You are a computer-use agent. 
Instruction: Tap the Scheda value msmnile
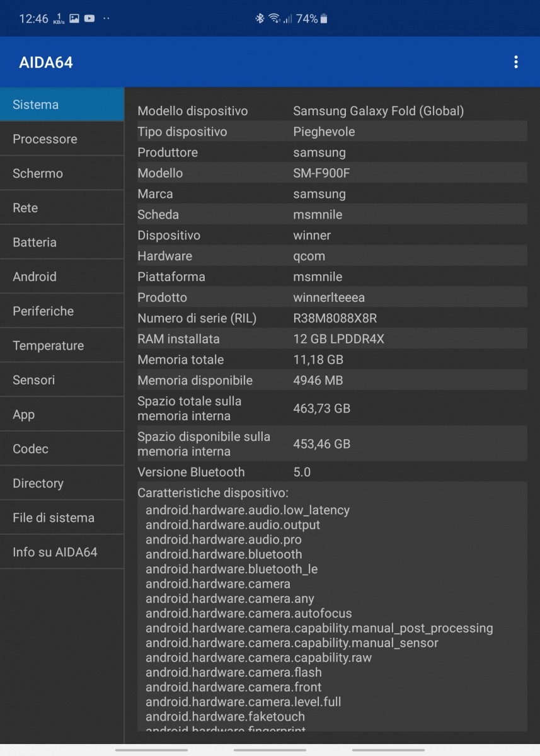tap(318, 215)
